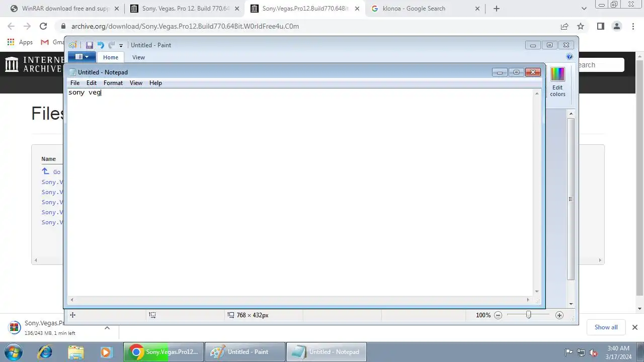Click Chrome forward arrow
This screenshot has height=362, width=644.
point(27,27)
